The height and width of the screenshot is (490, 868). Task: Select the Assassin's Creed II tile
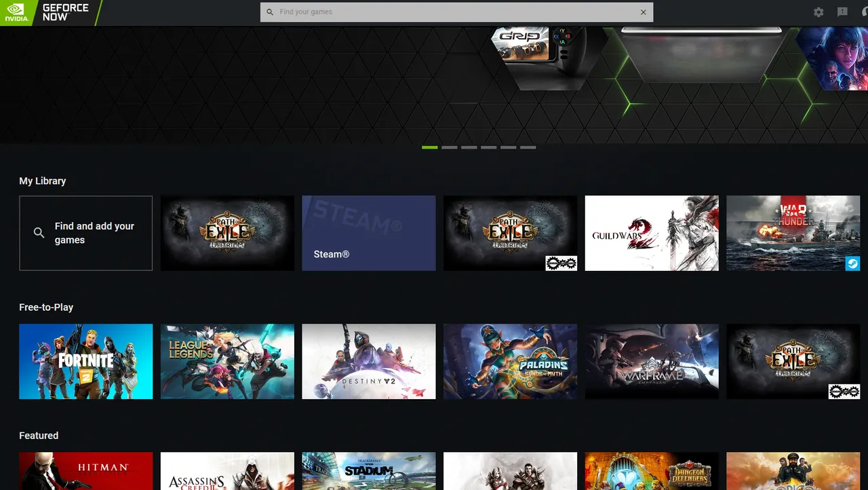pos(227,471)
